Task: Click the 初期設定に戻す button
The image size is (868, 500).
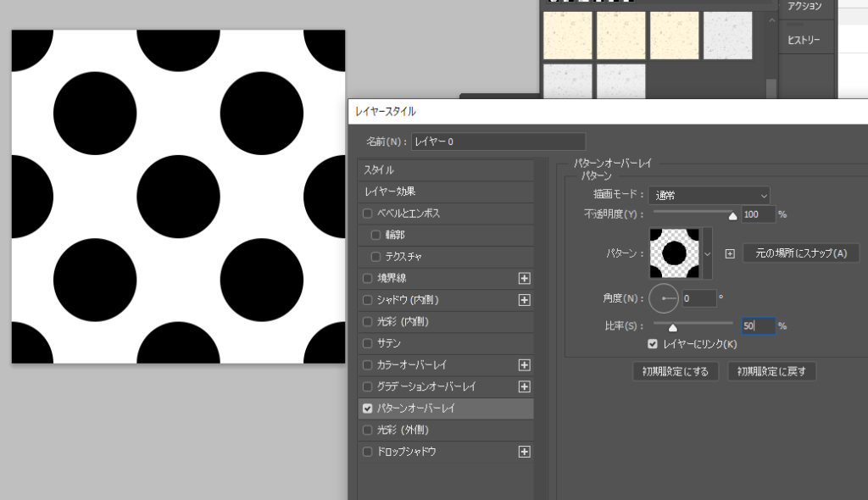Action: click(771, 371)
